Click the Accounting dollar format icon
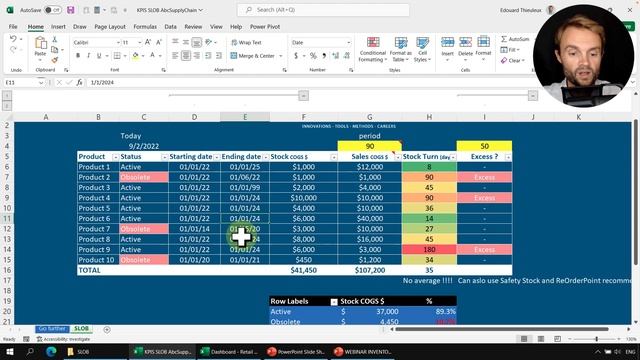The width and height of the screenshot is (640, 360). pos(296,56)
